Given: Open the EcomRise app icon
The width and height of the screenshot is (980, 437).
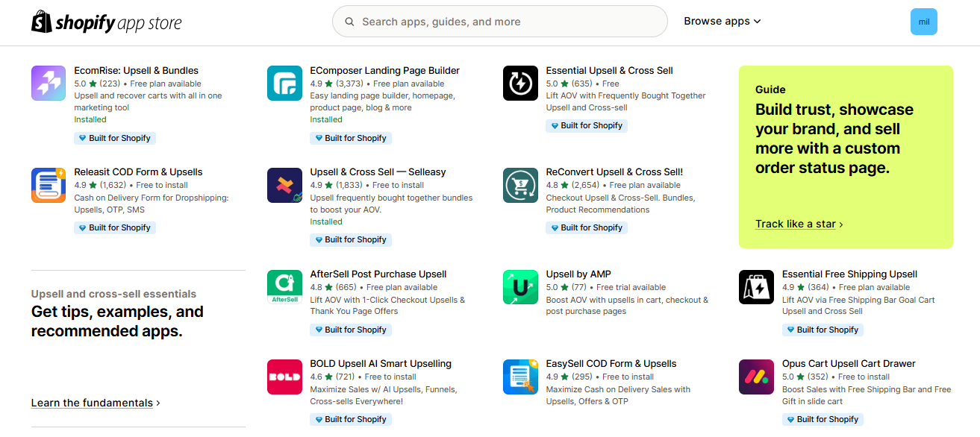Looking at the screenshot, I should (x=49, y=83).
